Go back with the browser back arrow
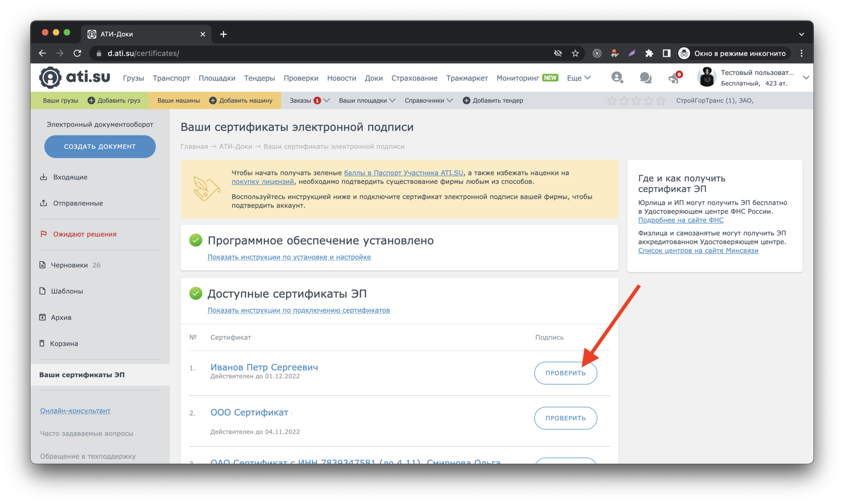 (43, 53)
